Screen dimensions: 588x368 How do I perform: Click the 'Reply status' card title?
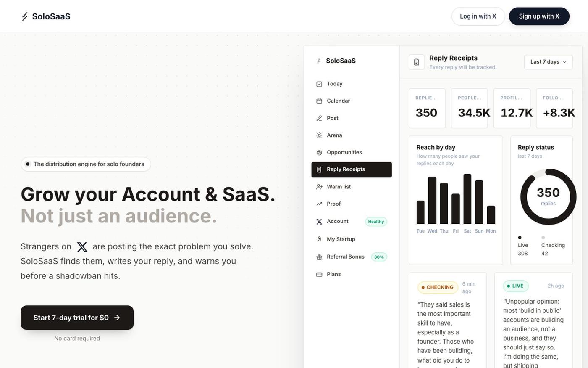pos(536,147)
